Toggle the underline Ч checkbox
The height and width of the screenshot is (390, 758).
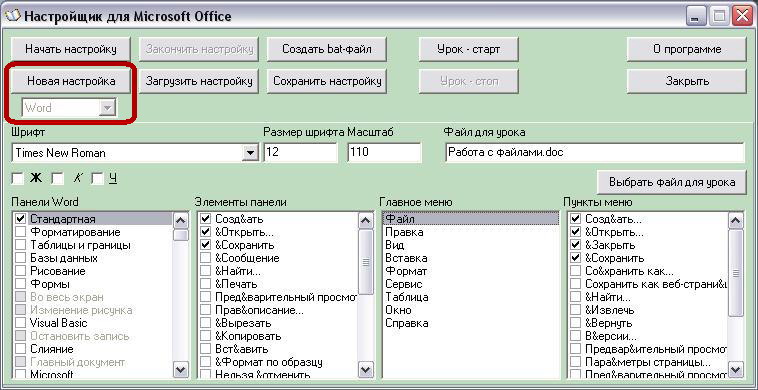98,179
